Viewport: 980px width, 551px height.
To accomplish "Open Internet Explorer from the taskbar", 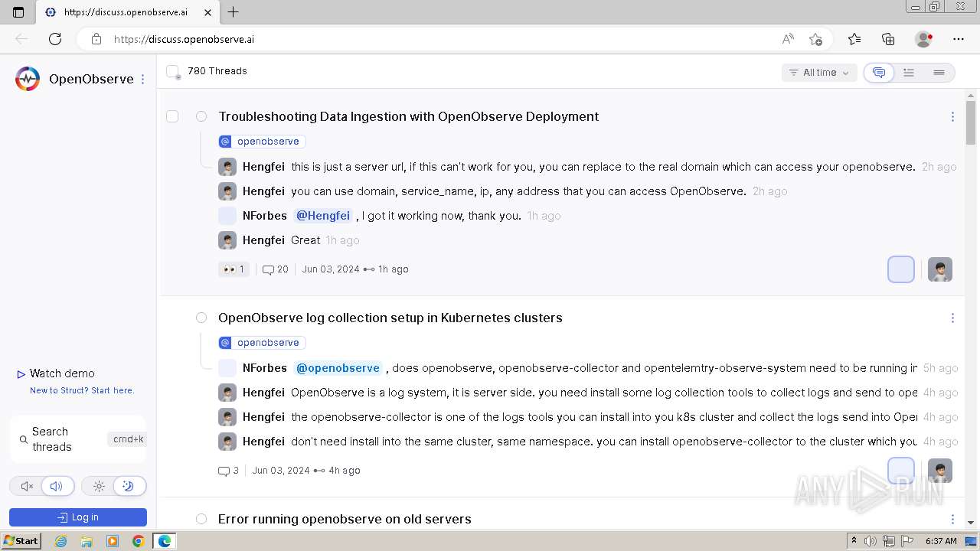I will tap(61, 541).
